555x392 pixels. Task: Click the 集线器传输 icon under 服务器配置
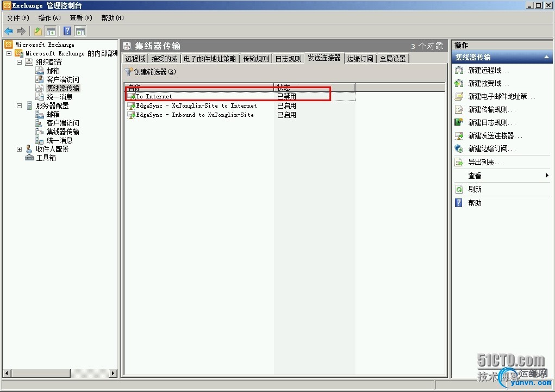tap(40, 132)
